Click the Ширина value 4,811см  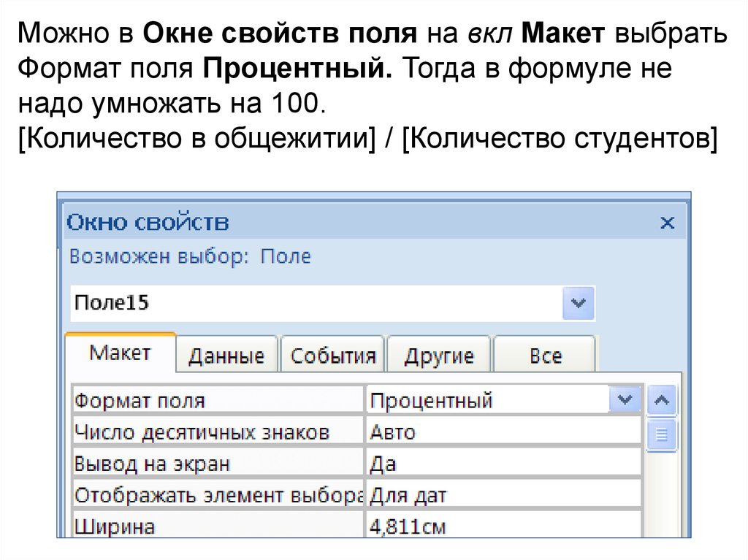click(503, 526)
